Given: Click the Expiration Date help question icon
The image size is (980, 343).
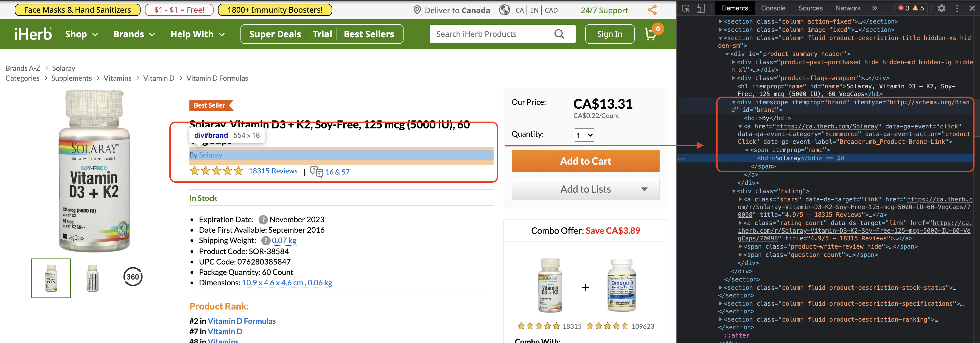Looking at the screenshot, I should tap(263, 220).
